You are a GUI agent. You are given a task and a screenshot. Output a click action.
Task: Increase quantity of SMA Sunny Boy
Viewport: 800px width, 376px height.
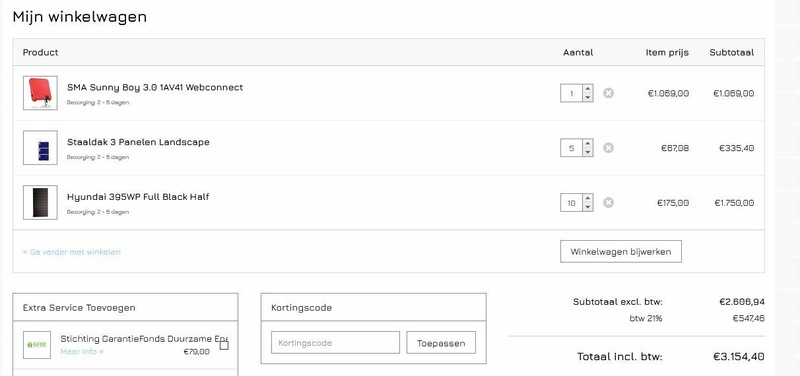click(588, 89)
